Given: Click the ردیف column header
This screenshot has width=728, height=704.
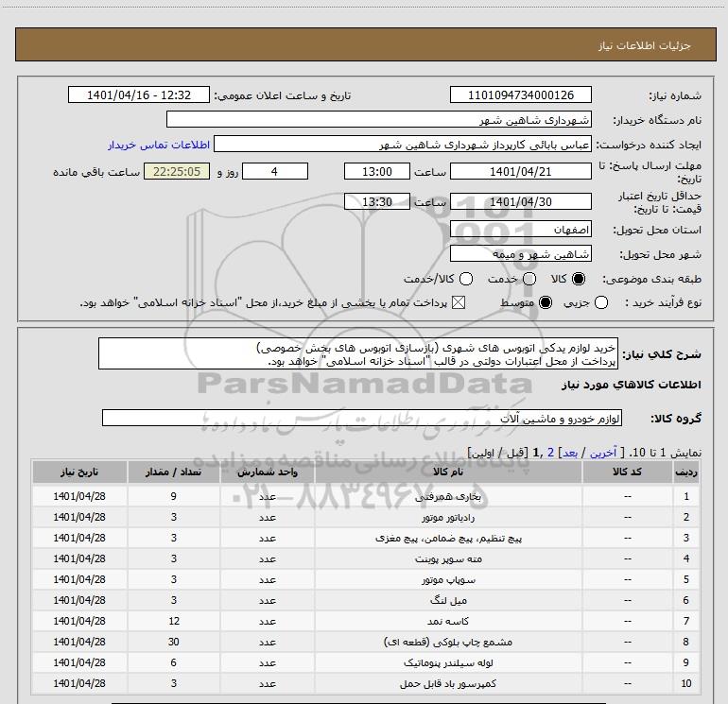Looking at the screenshot, I should [x=686, y=472].
